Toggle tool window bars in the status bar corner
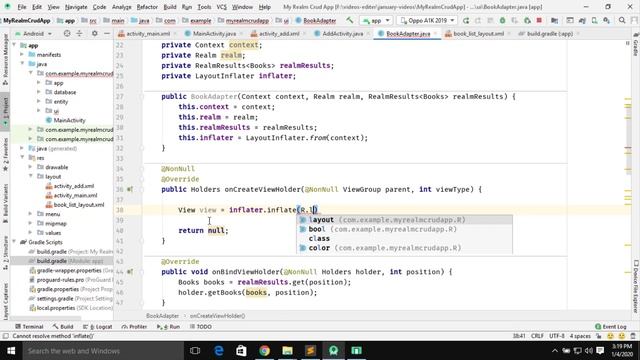Screen dimensions: 640x360 [5, 336]
